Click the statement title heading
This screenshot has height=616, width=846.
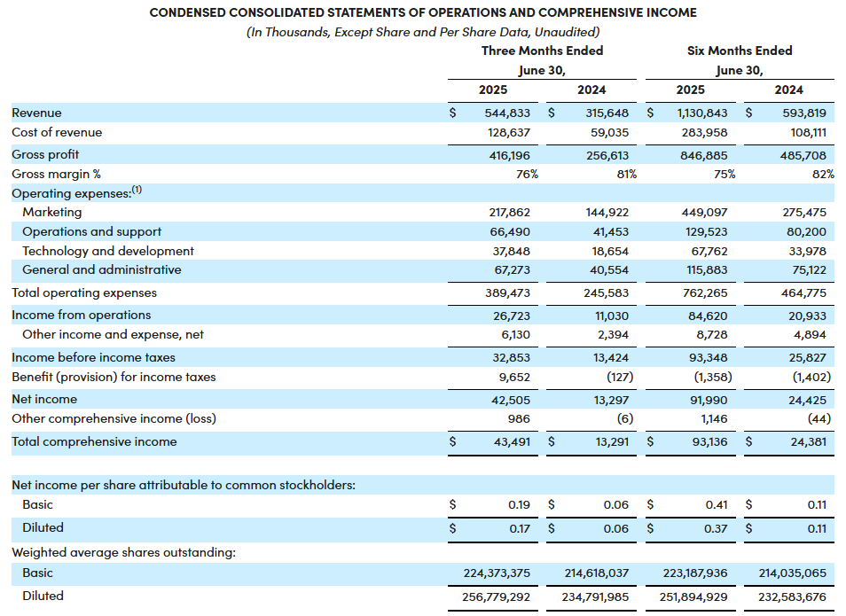[x=423, y=12]
